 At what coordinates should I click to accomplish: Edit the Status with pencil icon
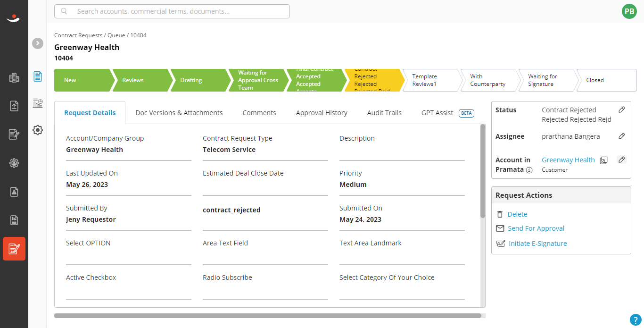tap(622, 109)
